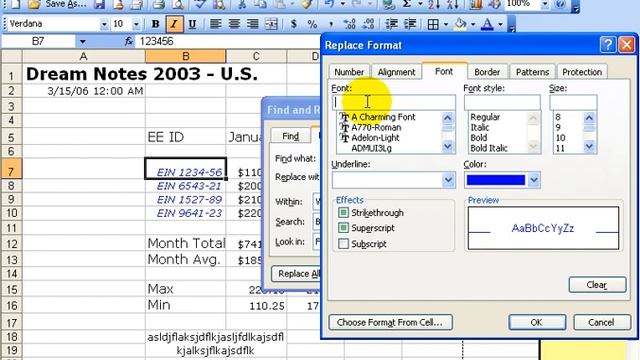Select the Font tab
Image resolution: width=640 pixels, height=360 pixels.
pyautogui.click(x=444, y=71)
